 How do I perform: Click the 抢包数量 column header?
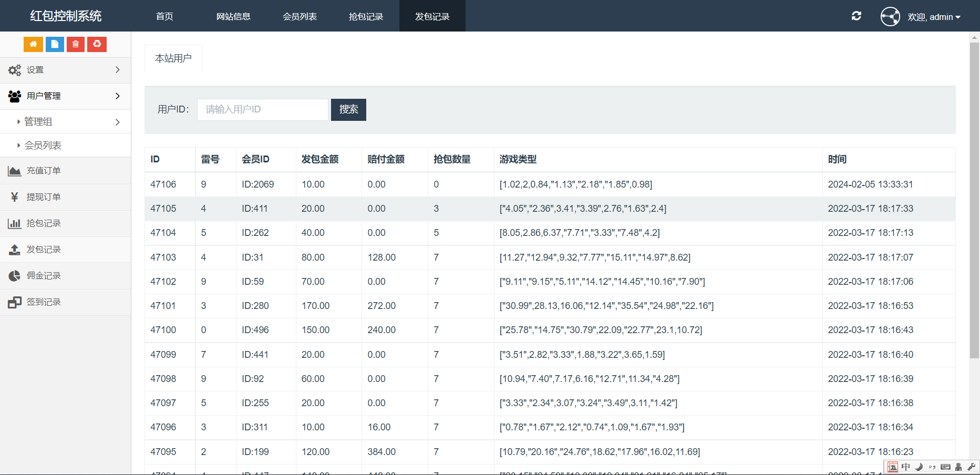pyautogui.click(x=452, y=159)
